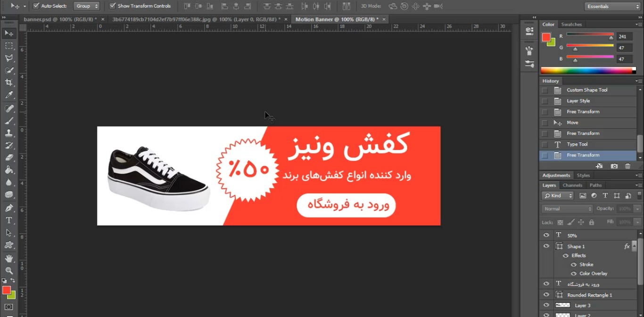Select the Zoom tool
The width and height of the screenshot is (644, 317).
[9, 270]
